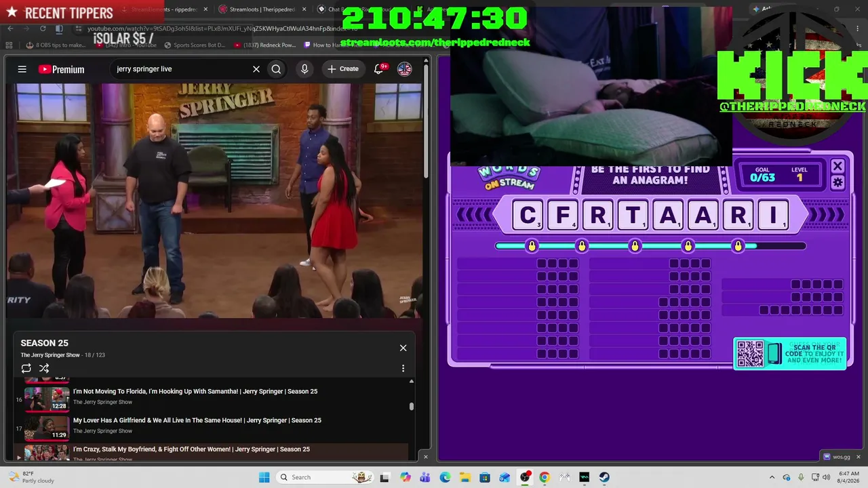The image size is (868, 488).
Task: Play "I'm Crazy, Stalk My Boyfriend" video
Action: pyautogui.click(x=191, y=449)
